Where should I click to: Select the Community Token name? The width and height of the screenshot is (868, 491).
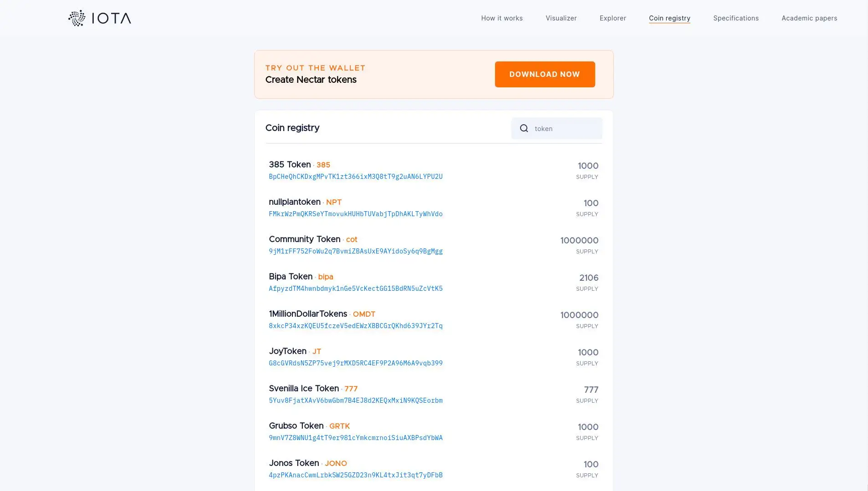(305, 239)
